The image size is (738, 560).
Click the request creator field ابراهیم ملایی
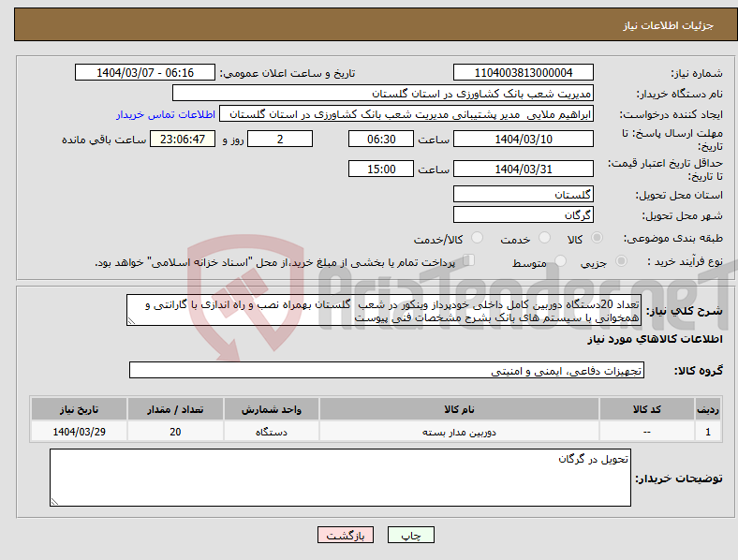[406, 114]
